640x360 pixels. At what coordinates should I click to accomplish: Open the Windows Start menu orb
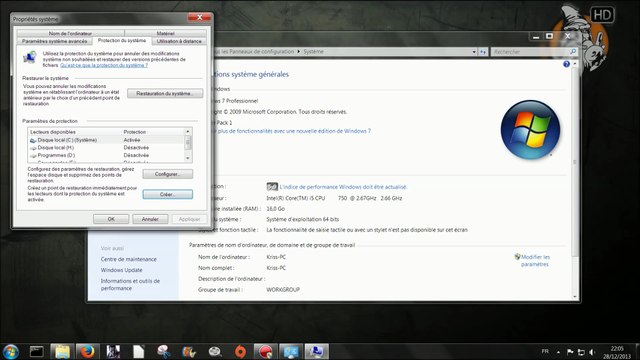(11, 351)
